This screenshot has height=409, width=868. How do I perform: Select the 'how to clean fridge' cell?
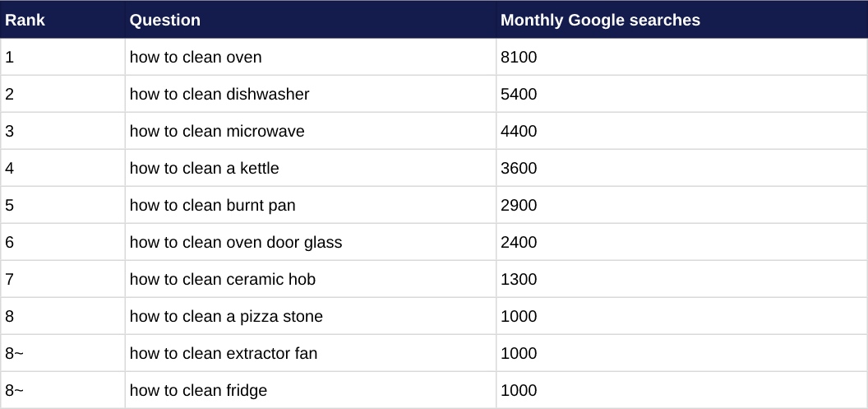pos(311,391)
